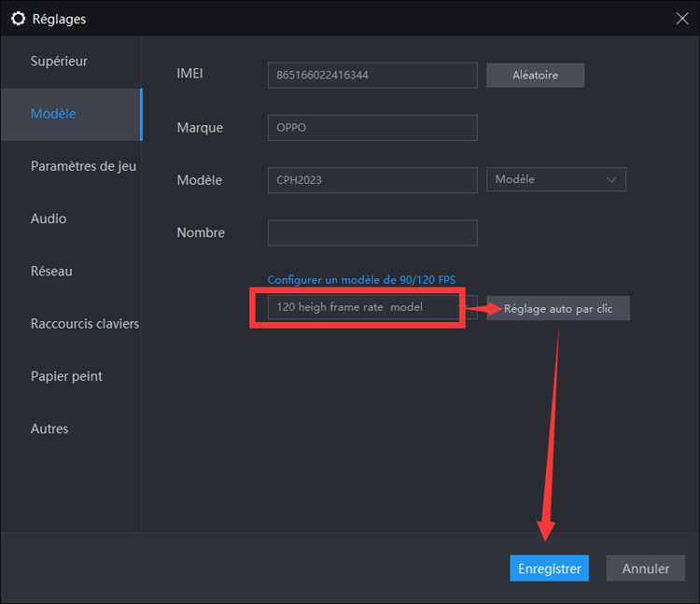Click the Modèle field showing CPH2023
This screenshot has width=700, height=604.
(371, 180)
